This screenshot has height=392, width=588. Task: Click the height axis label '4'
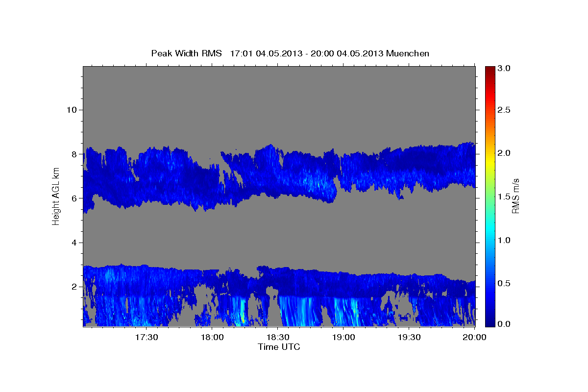point(74,243)
